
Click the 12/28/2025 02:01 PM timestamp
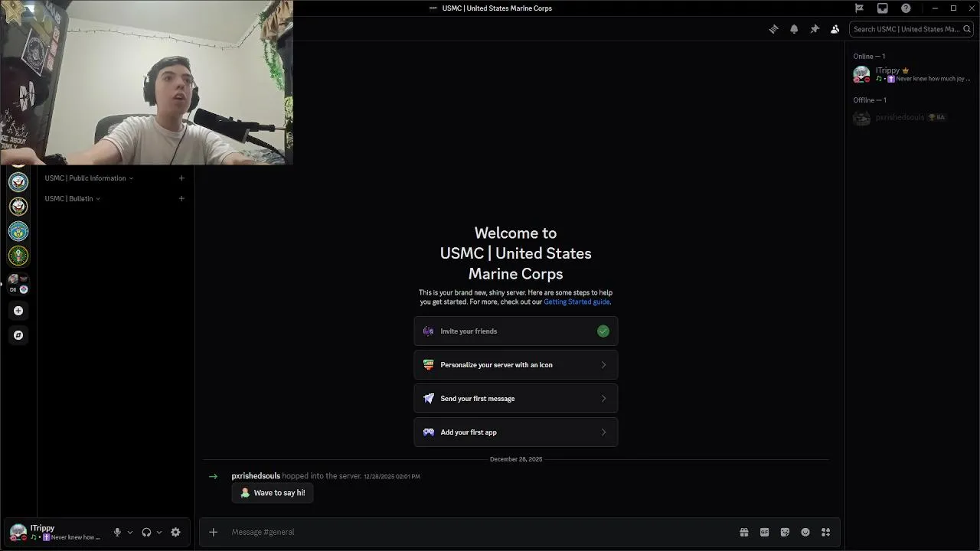coord(392,477)
